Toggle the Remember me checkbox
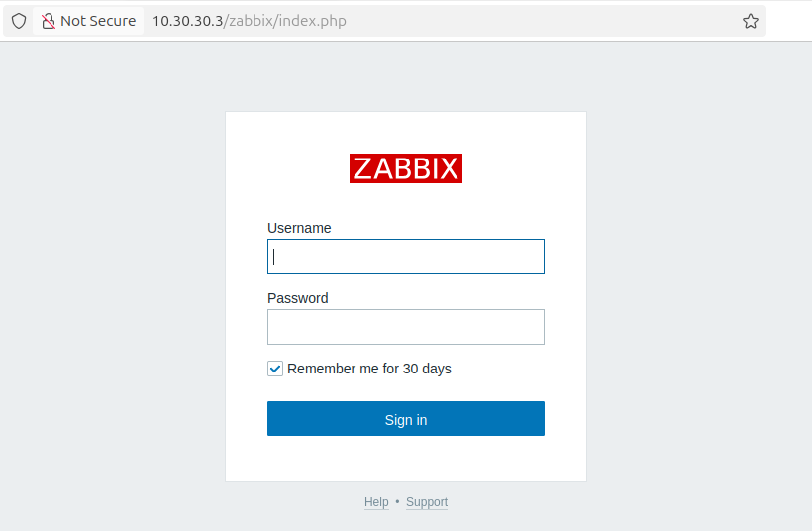This screenshot has width=812, height=531. tap(275, 369)
